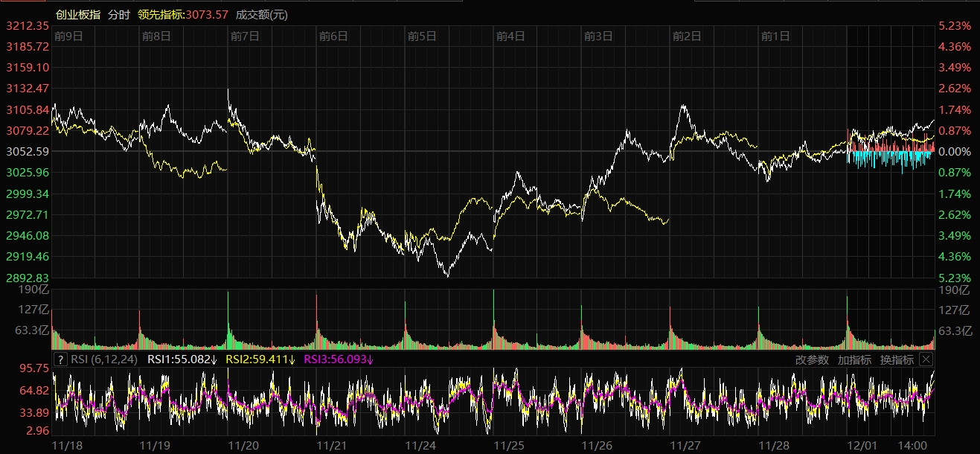The height and width of the screenshot is (454, 980).
Task: Click the RSI help question mark icon
Action: (x=61, y=359)
